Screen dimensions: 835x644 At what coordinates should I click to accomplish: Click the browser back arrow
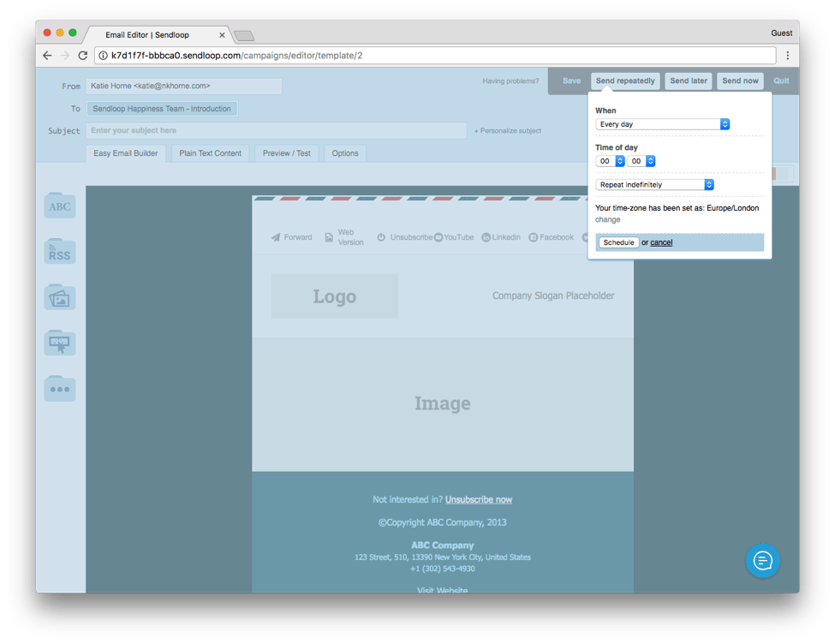(x=47, y=56)
